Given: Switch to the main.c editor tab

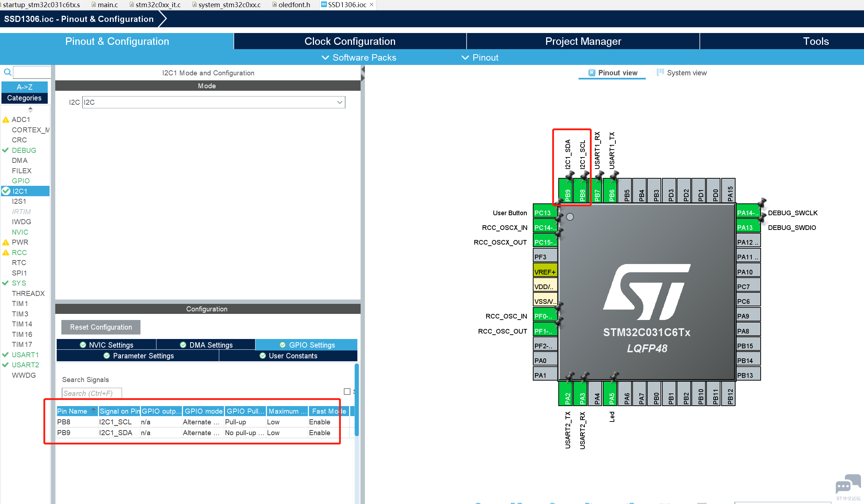Looking at the screenshot, I should coord(105,5).
